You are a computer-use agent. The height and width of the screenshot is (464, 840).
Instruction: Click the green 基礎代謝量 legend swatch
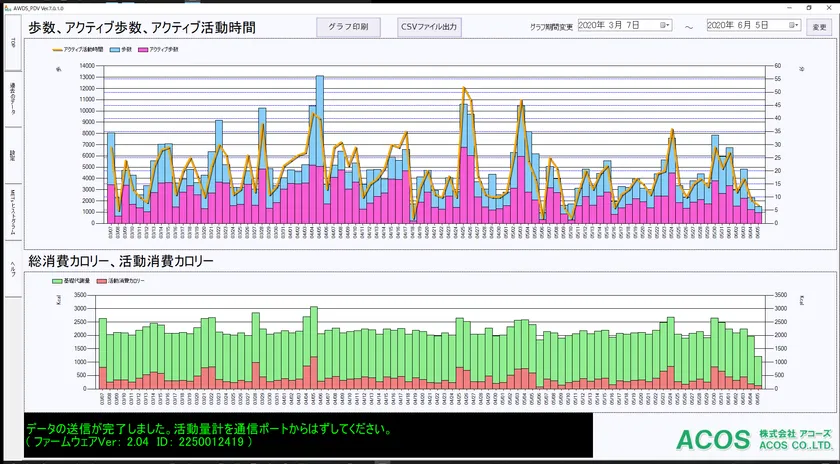point(57,281)
